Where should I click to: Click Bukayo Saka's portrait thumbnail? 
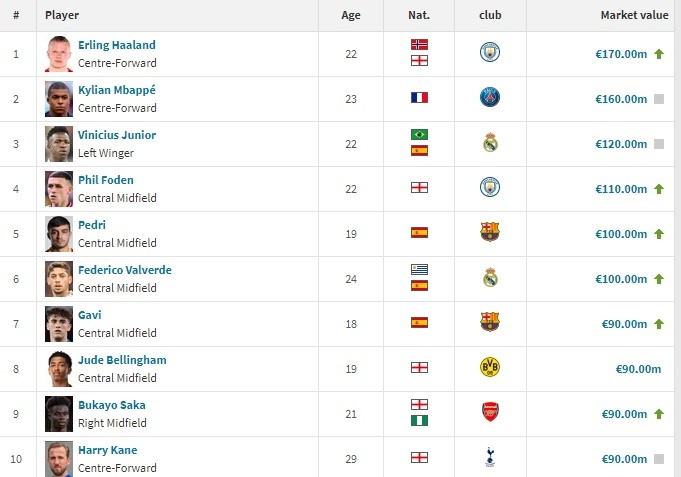tap(59, 413)
